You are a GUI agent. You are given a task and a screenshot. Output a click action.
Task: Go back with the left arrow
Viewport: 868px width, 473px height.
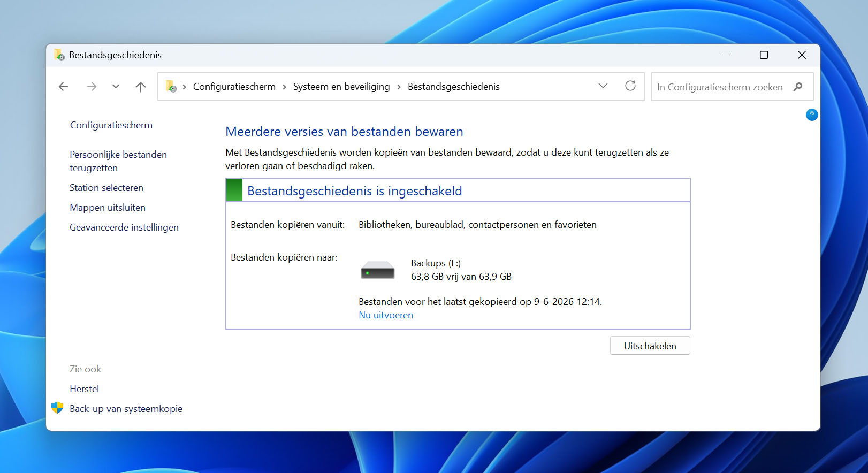pos(63,87)
